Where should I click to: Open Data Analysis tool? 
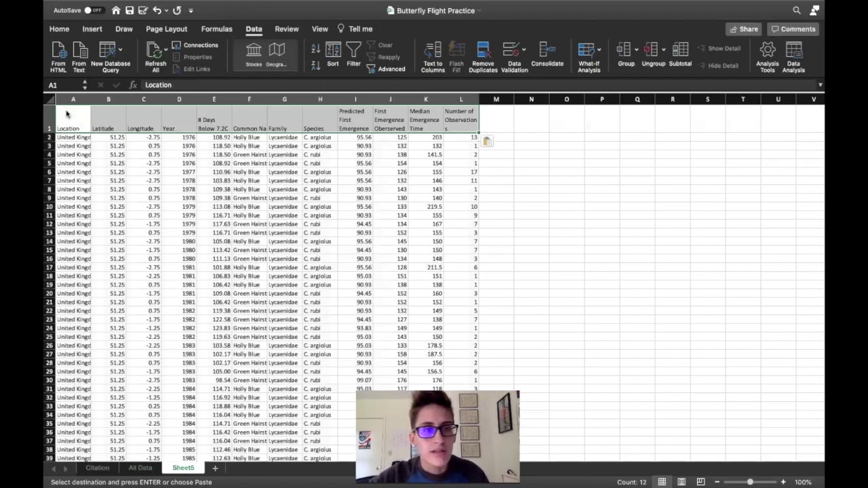793,57
